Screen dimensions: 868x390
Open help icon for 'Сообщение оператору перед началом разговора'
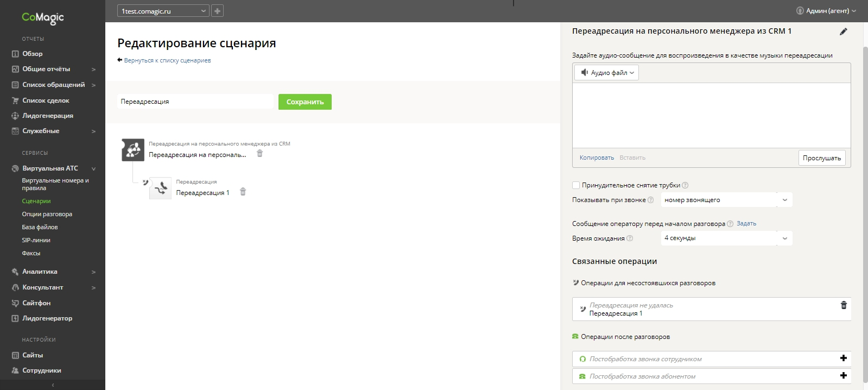730,224
